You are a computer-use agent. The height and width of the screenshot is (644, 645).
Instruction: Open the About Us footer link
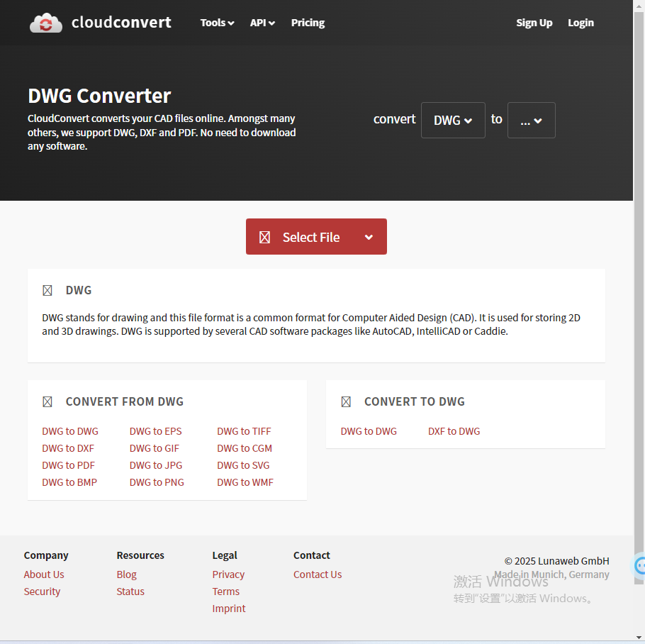[x=44, y=574]
